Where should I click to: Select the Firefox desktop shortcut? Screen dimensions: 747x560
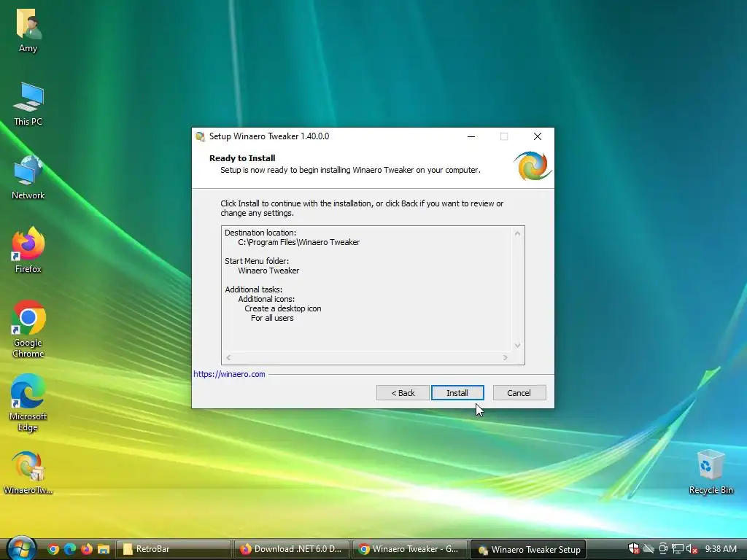(28, 251)
